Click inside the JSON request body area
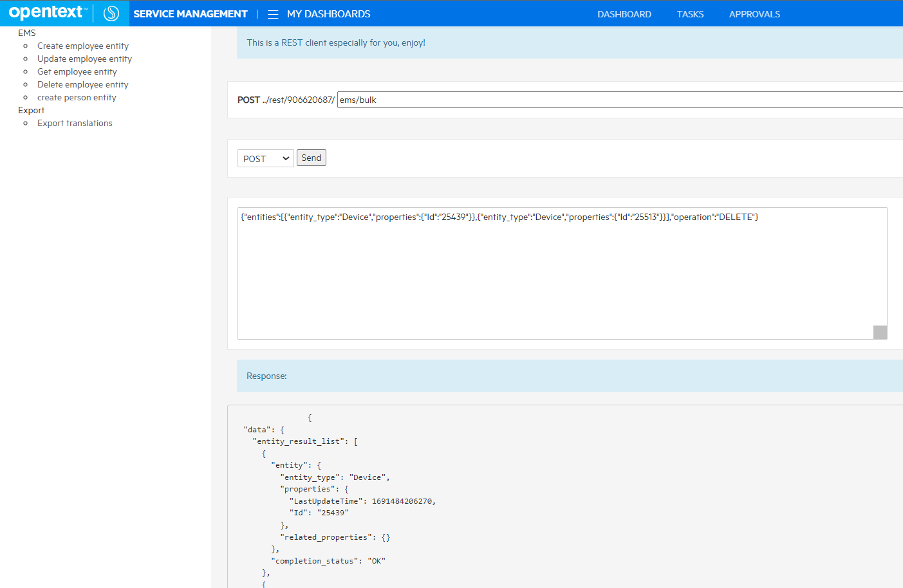This screenshot has height=588, width=903. pyautogui.click(x=562, y=270)
